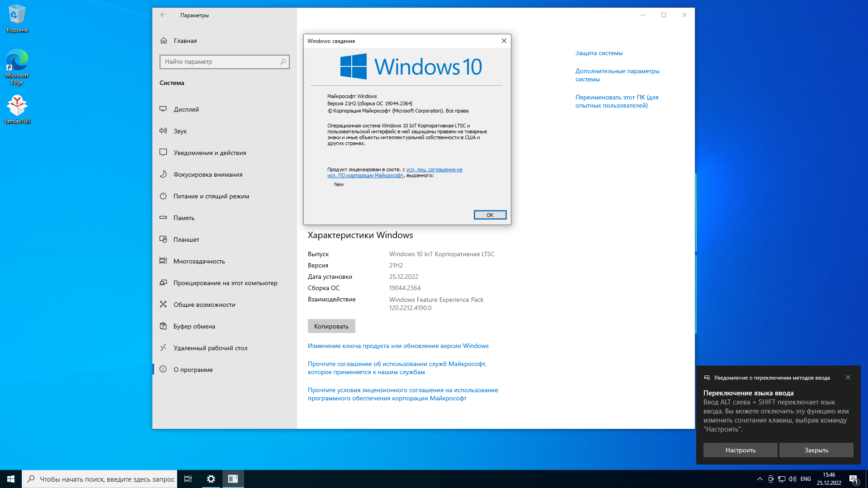
Task: Expand hidden icons in system tray
Action: 759,479
